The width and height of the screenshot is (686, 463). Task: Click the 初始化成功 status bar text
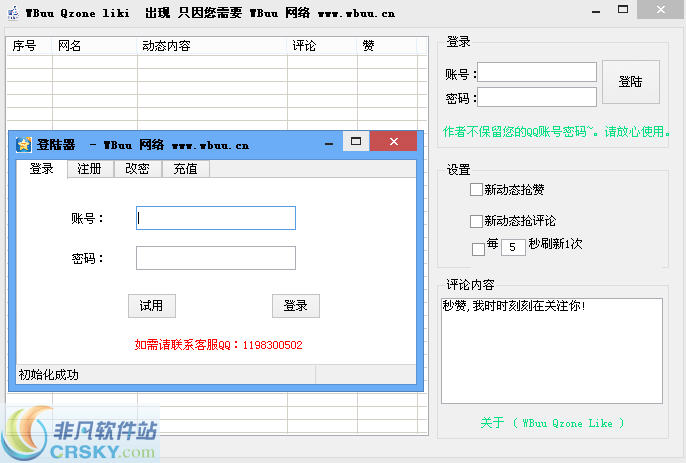(49, 375)
